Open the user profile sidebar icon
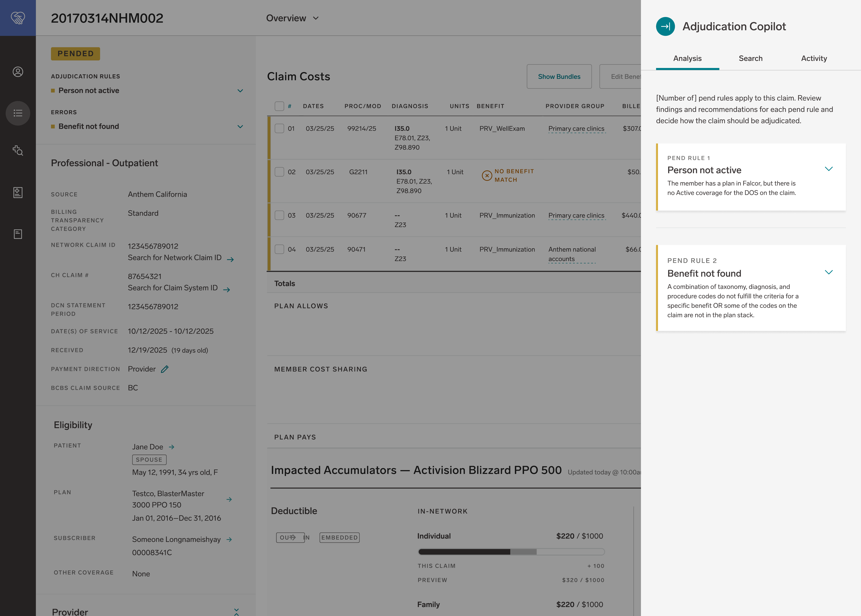Screen dimensions: 861x616 click(18, 72)
